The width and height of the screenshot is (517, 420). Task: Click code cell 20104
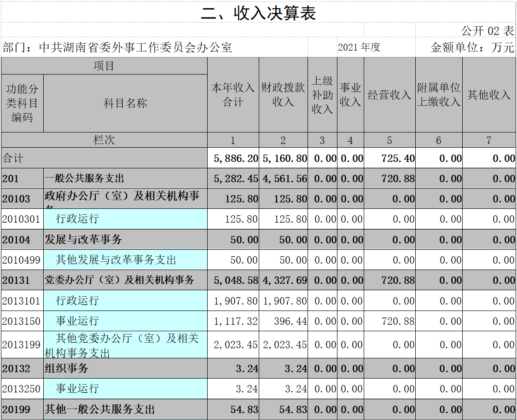[22, 240]
